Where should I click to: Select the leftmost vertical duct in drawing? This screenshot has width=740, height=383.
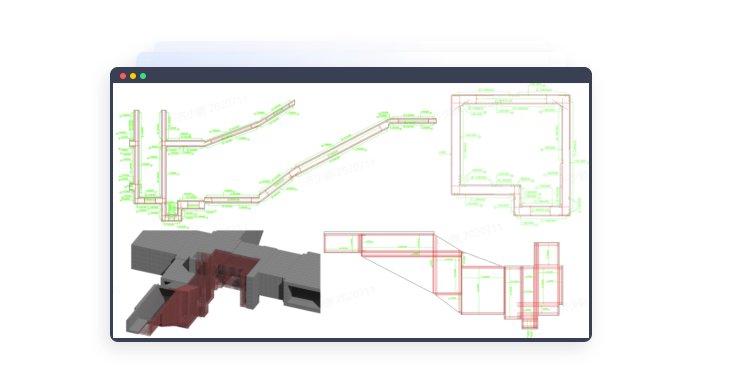tap(136, 156)
